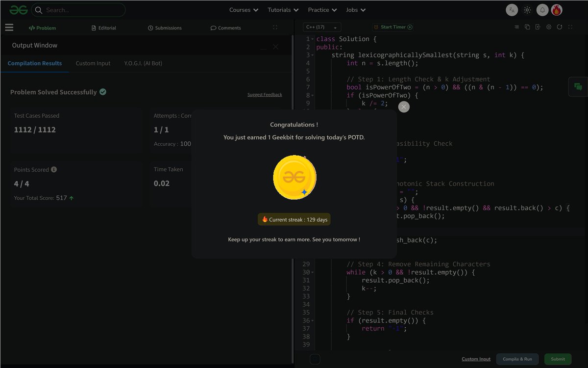Open editor settings gear
588x368 pixels.
549,27
